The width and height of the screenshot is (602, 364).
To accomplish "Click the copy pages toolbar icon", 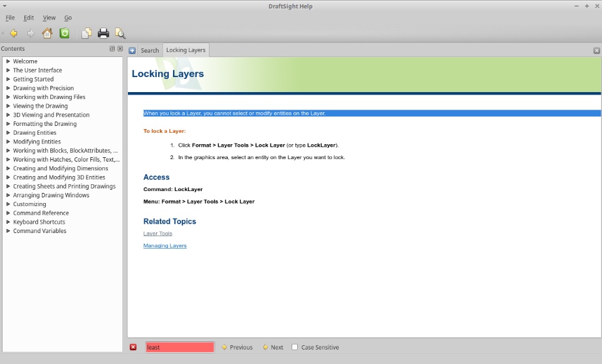I will click(x=87, y=33).
